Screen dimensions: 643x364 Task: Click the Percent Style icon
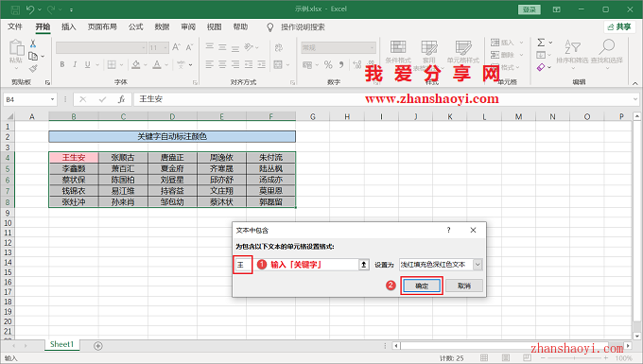tap(328, 64)
